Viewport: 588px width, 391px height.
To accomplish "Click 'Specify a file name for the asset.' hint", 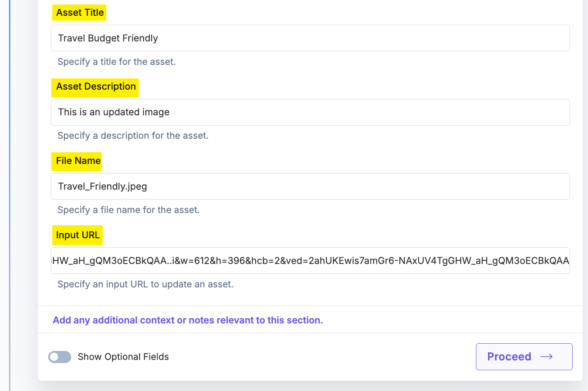I will (128, 210).
